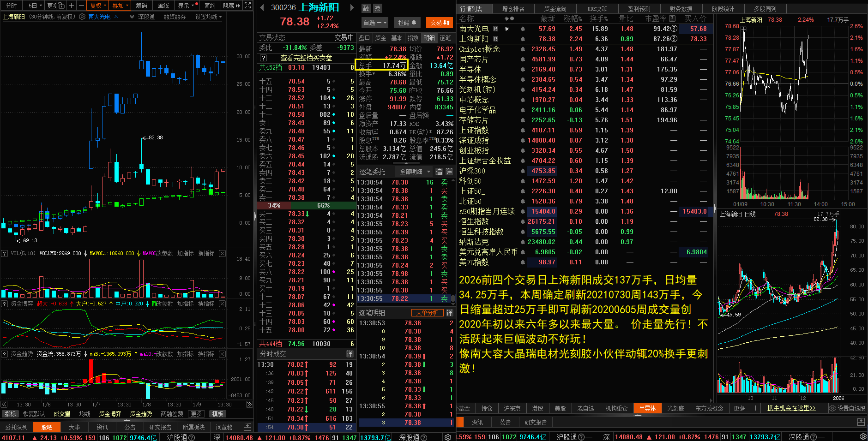Click the question mark beside 查看完整档买卖盘
The image size is (868, 441).
point(263,58)
